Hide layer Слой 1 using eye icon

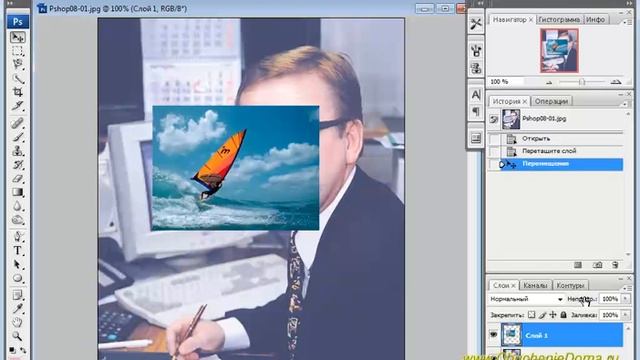tap(493, 335)
